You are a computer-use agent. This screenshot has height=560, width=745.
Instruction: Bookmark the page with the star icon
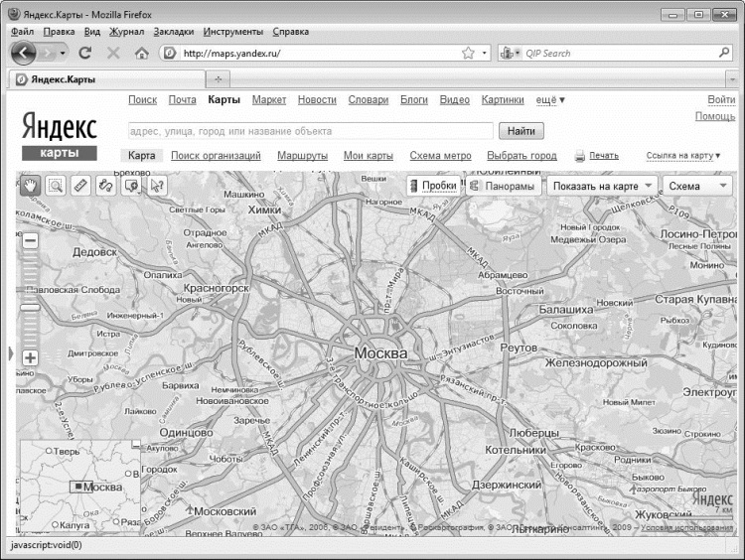468,53
